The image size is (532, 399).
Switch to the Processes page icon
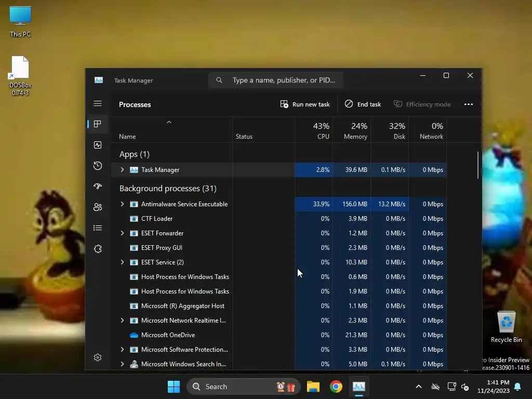pos(98,124)
